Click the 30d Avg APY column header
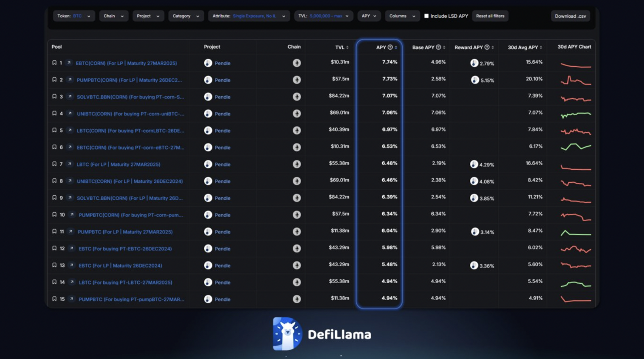Screen dimensions: 644x359 point(523,48)
